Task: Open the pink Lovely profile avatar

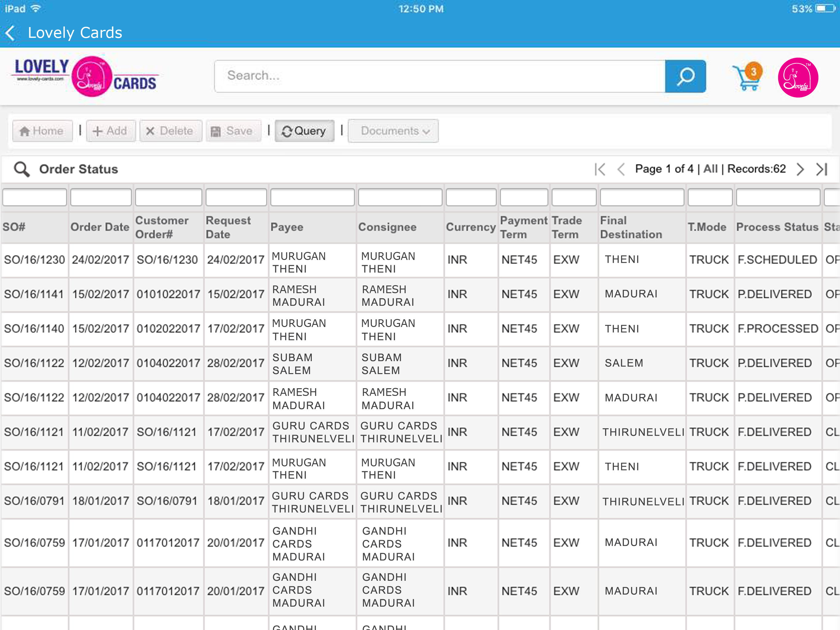Action: [x=798, y=77]
